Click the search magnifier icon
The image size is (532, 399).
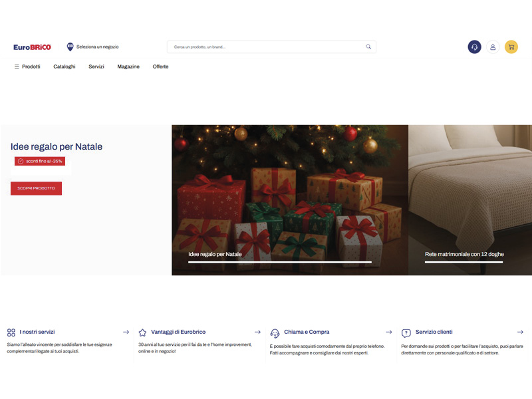point(368,47)
